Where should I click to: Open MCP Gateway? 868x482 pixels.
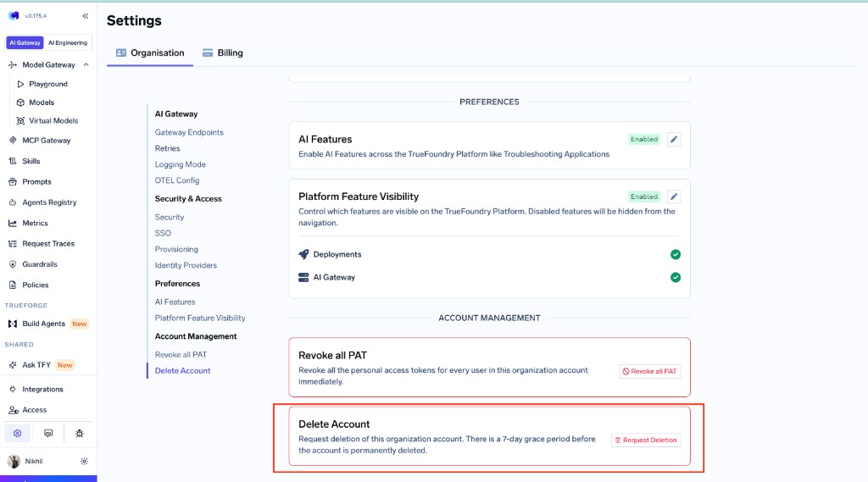pyautogui.click(x=47, y=141)
